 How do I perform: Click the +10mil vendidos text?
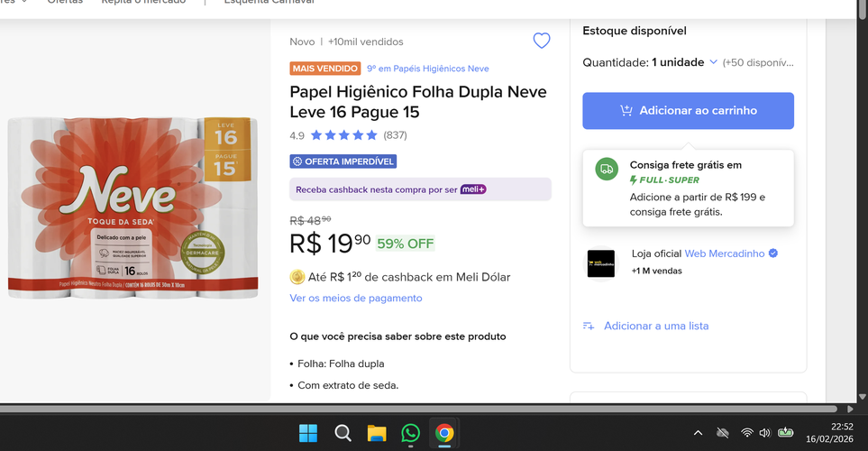coord(365,42)
